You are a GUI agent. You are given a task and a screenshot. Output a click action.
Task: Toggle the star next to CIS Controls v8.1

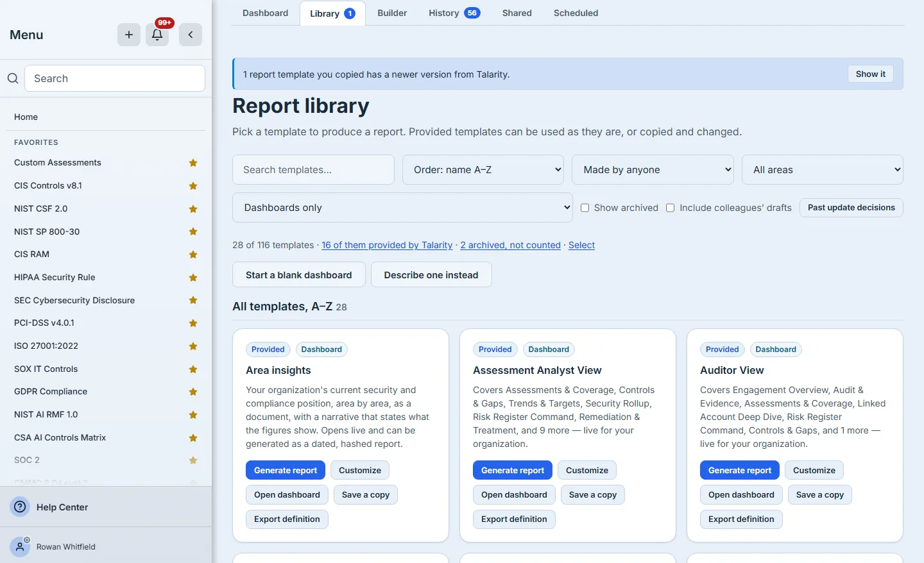pos(193,186)
